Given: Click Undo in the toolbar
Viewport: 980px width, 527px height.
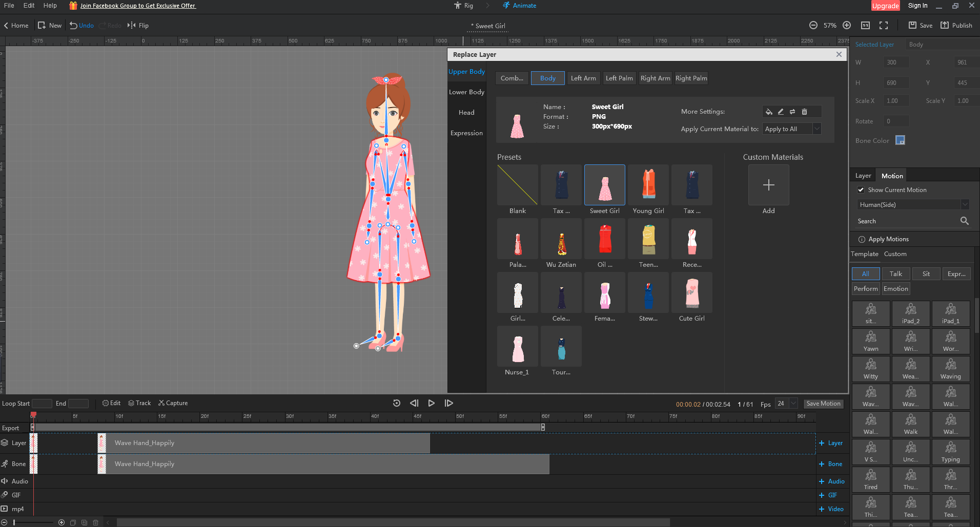Looking at the screenshot, I should pyautogui.click(x=82, y=25).
